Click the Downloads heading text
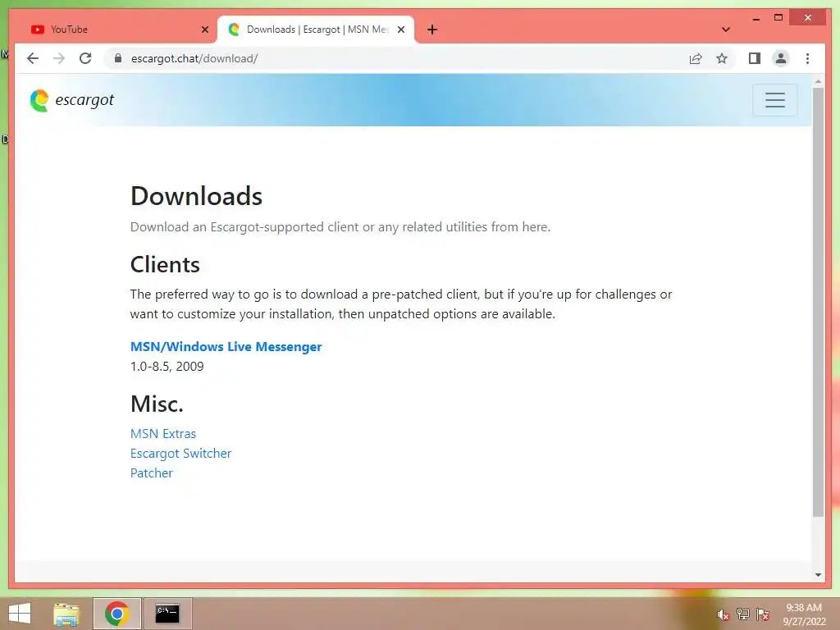This screenshot has height=630, width=840. (x=196, y=196)
